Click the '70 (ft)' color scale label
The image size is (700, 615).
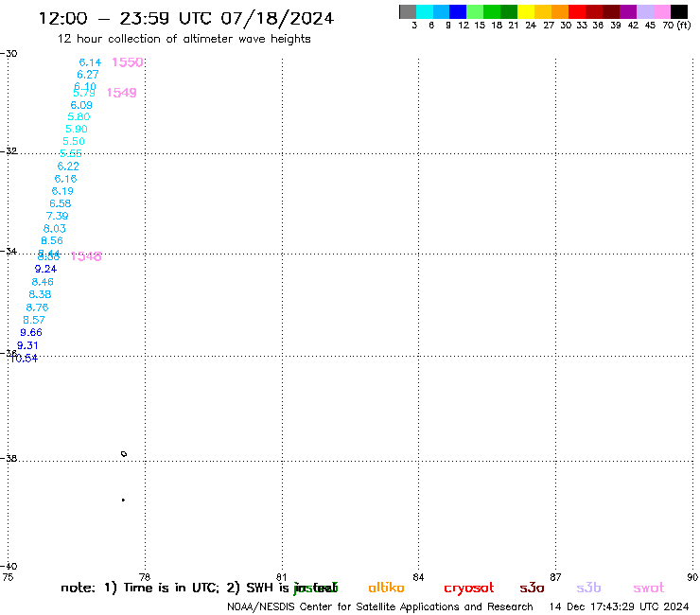(676, 26)
